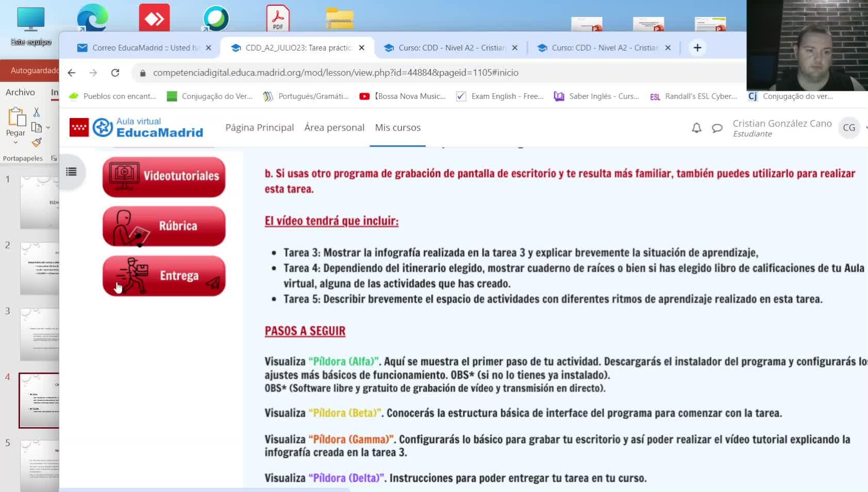The width and height of the screenshot is (868, 492).
Task: Click the Format Painter brush in PowerPoint
Action: pos(36,142)
